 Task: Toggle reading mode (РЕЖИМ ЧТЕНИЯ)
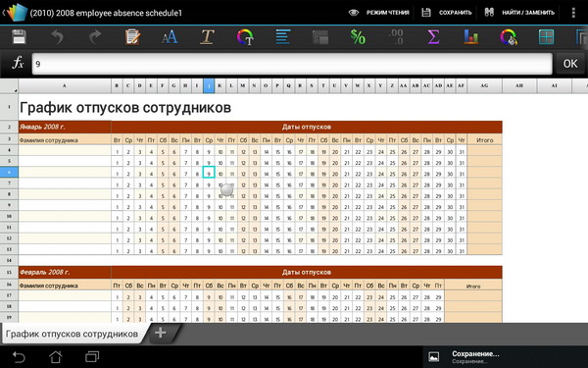point(378,13)
